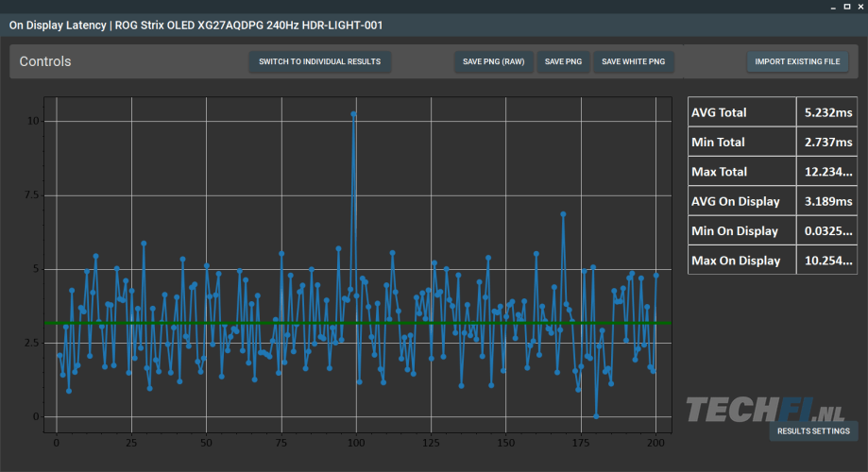The width and height of the screenshot is (868, 472).
Task: Export graph with Save White PNG
Action: tap(633, 61)
